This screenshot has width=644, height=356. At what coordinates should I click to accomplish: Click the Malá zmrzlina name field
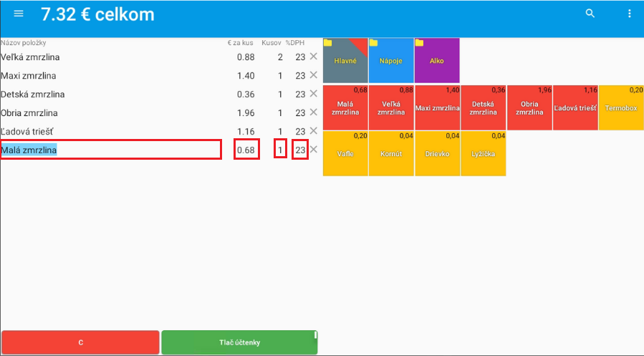(x=110, y=150)
